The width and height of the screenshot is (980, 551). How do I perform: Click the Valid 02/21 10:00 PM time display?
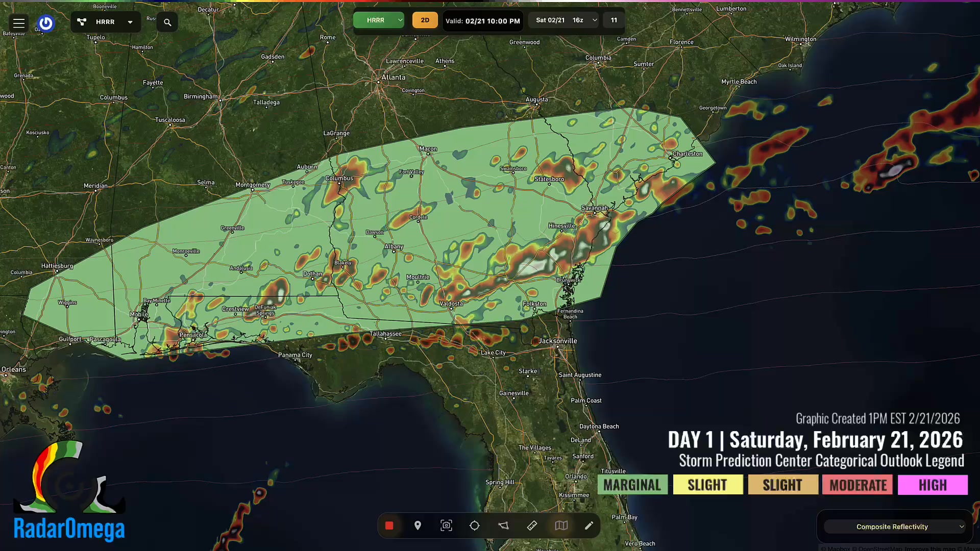click(x=483, y=21)
